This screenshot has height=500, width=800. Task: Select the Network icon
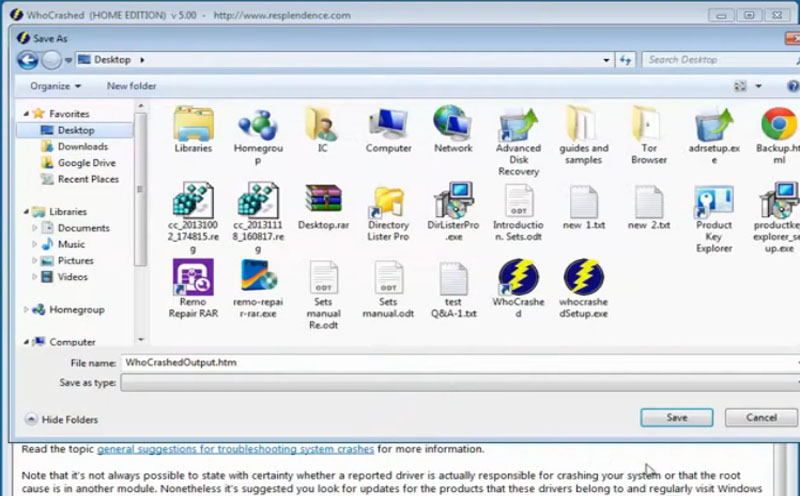[453, 130]
